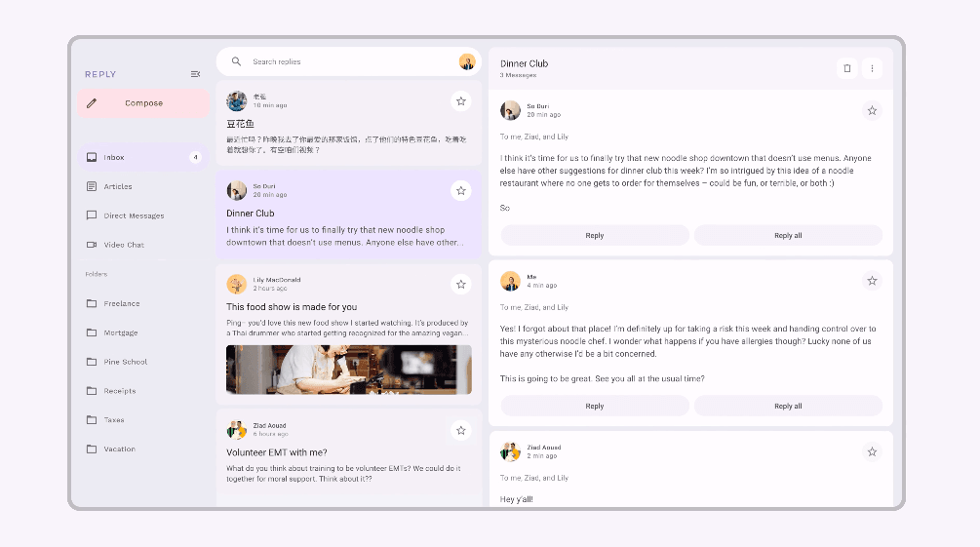
Task: Open the Articles section
Action: pos(143,186)
